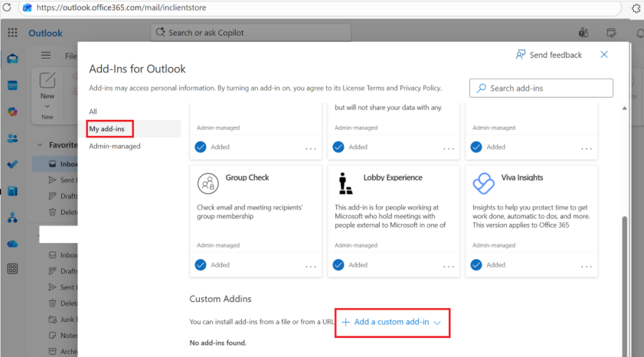Open the People app in sidebar

pos(12,138)
